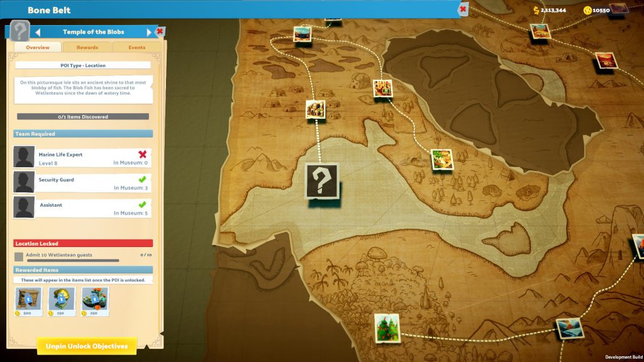Viewport: 644px width, 362px height.
Task: Click the cash balance dollar icon
Action: pos(536,10)
